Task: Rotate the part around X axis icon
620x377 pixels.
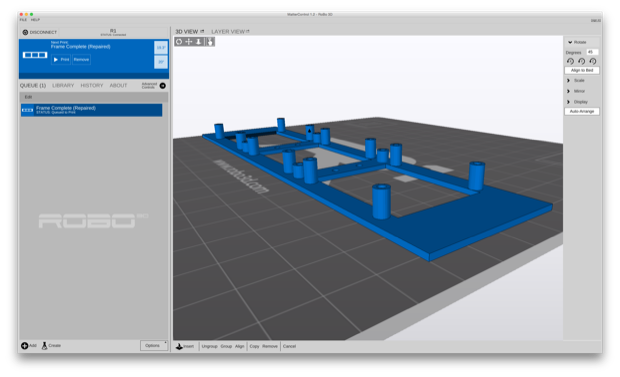Action: tap(570, 61)
